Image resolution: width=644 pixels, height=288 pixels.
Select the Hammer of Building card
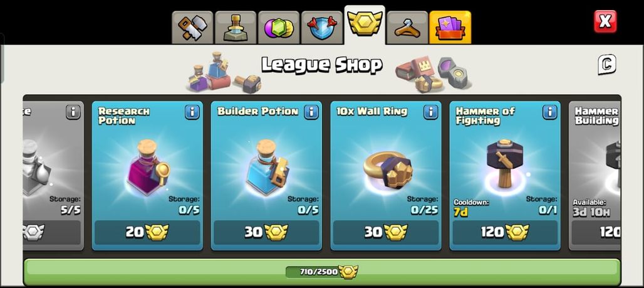coord(595,176)
